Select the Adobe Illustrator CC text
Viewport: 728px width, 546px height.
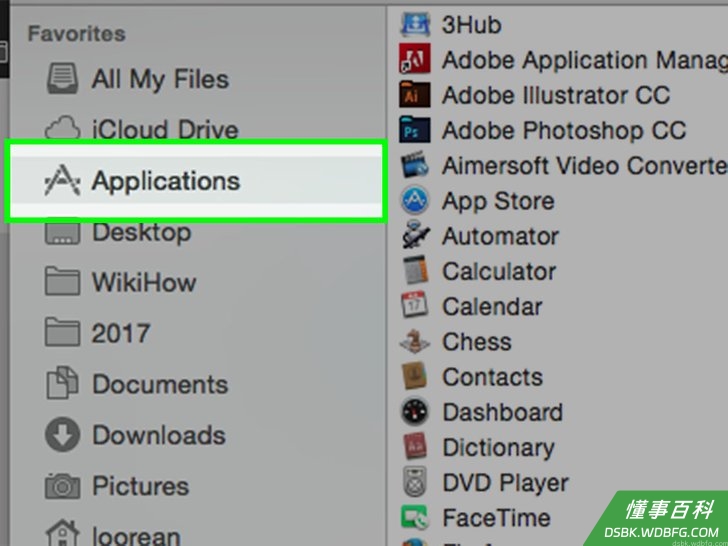tap(556, 95)
